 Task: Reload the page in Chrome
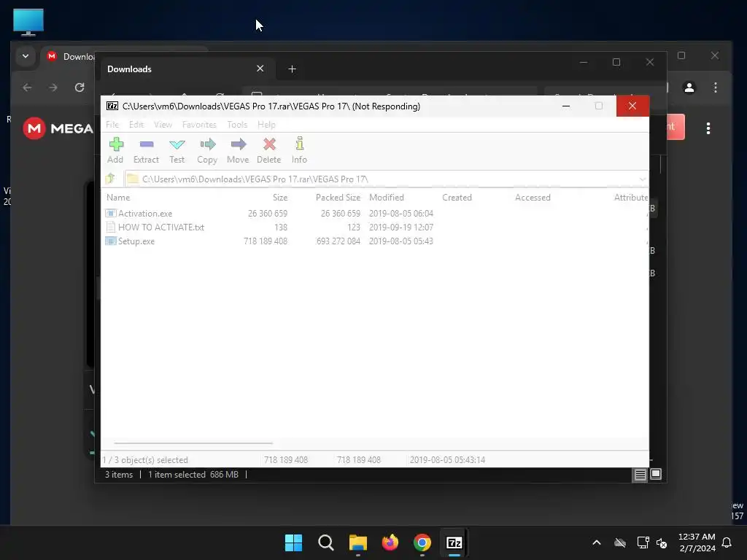(80, 87)
